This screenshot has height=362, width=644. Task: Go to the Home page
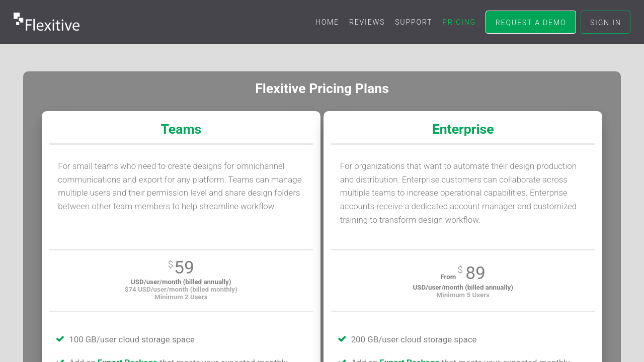coord(327,22)
